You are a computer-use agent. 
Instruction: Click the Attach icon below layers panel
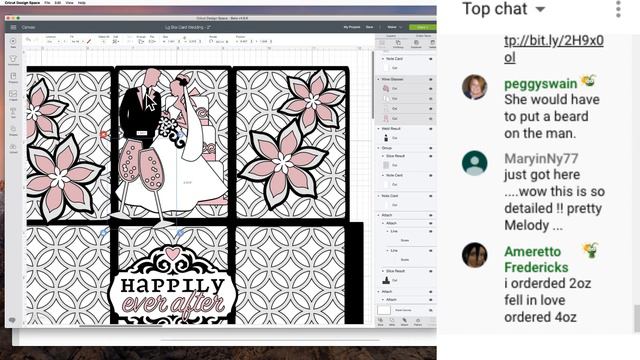pyautogui.click(x=404, y=322)
